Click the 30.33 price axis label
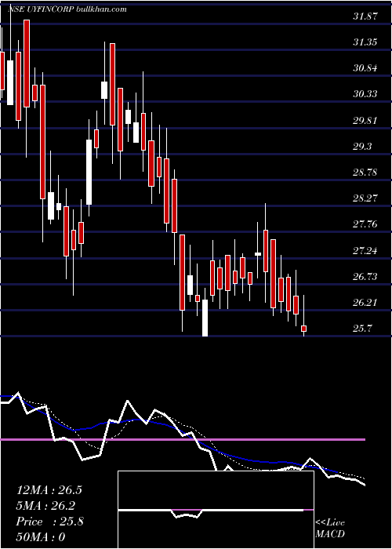Screen dimensions: 392x549 pos(365,94)
